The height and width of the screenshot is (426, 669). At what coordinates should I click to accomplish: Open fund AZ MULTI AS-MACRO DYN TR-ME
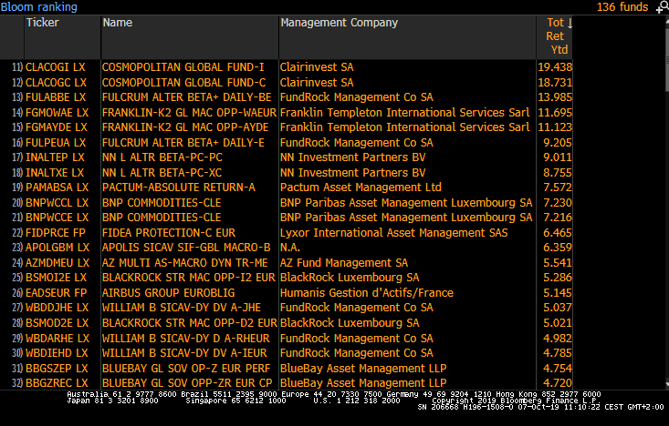pos(185,263)
